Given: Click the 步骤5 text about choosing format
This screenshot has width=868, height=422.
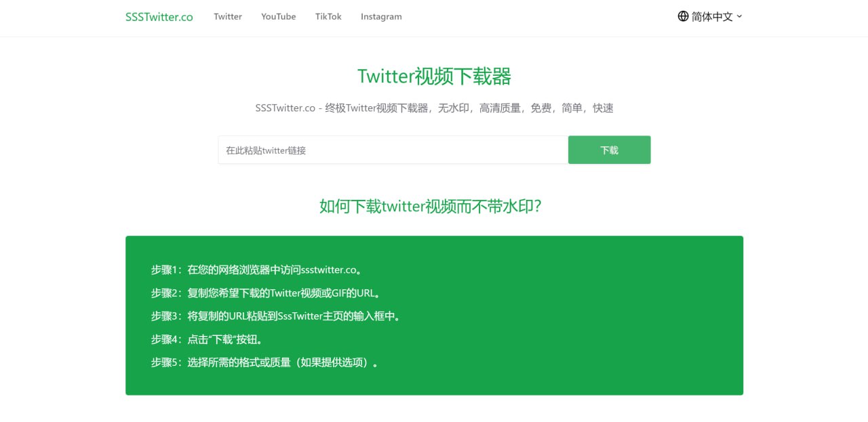Looking at the screenshot, I should [x=266, y=362].
